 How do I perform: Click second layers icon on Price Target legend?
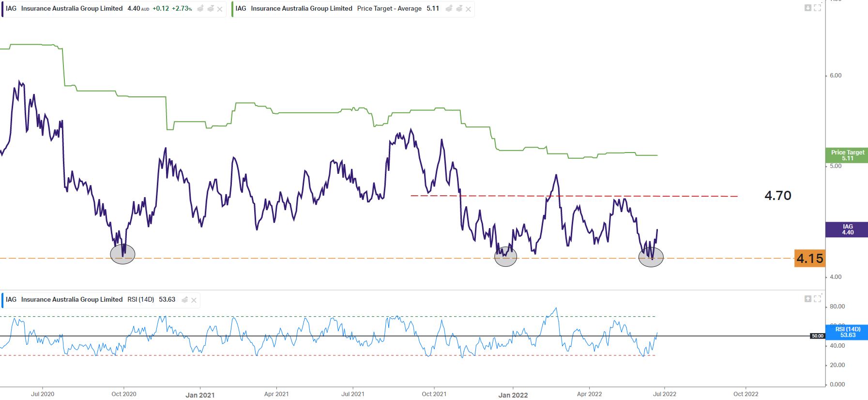[459, 9]
